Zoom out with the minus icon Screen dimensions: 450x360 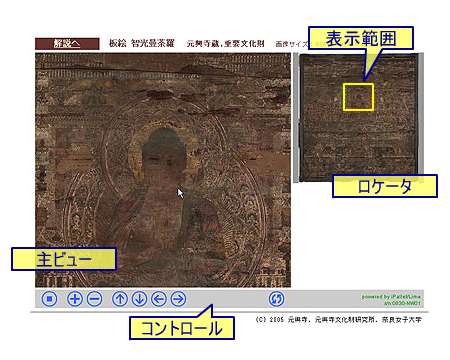pyautogui.click(x=95, y=299)
